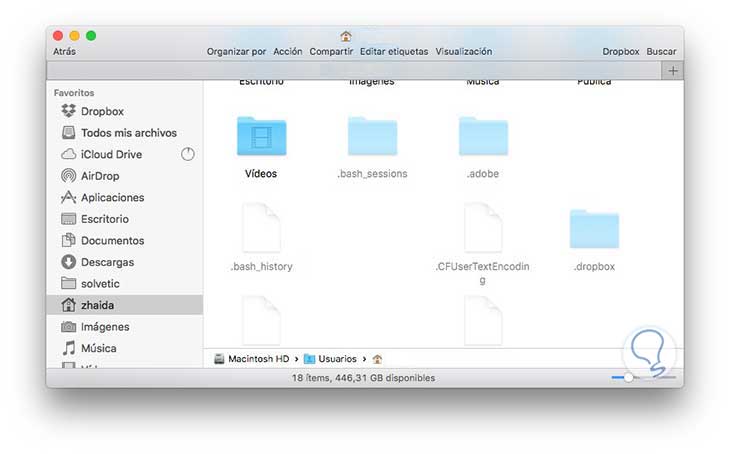The width and height of the screenshot is (730, 454).
Task: Click the .bash_history file name label
Action: pyautogui.click(x=261, y=266)
